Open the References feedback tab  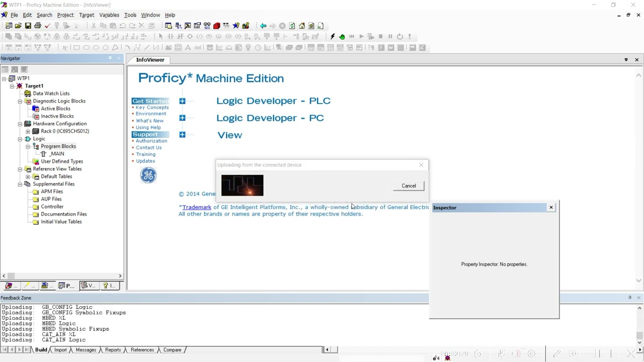142,350
